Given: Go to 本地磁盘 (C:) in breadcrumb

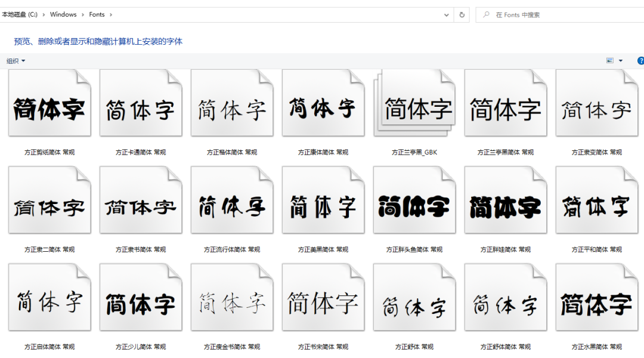Looking at the screenshot, I should [x=19, y=14].
